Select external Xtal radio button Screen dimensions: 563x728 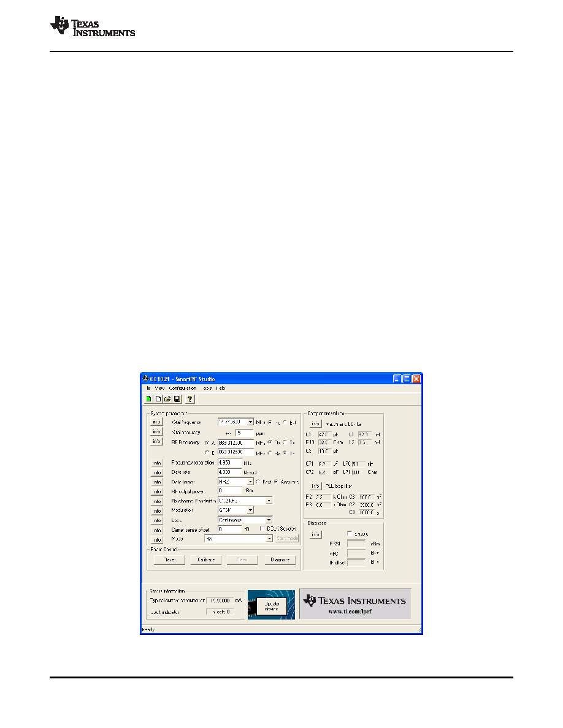point(285,422)
